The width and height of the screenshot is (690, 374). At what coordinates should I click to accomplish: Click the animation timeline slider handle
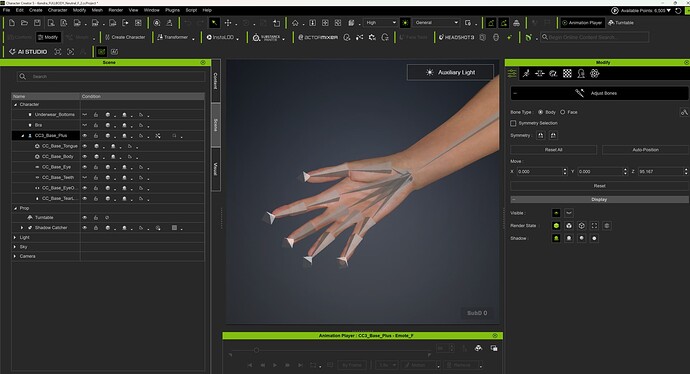click(256, 350)
